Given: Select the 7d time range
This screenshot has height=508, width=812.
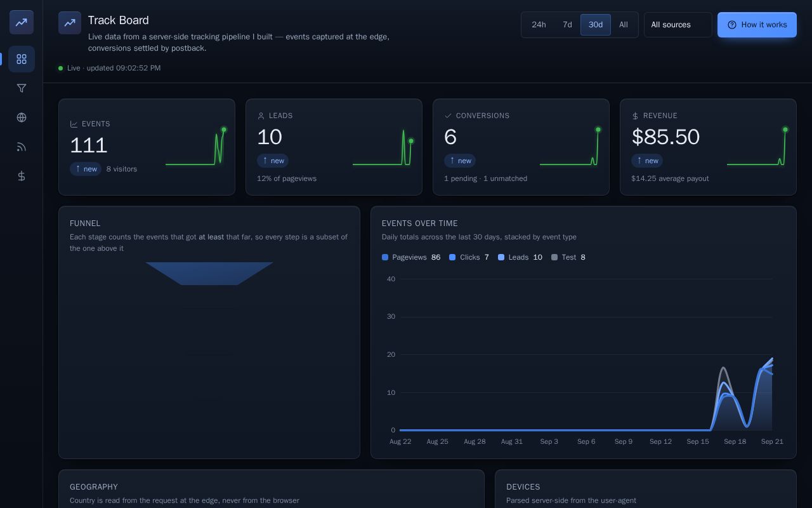Looking at the screenshot, I should pos(567,25).
